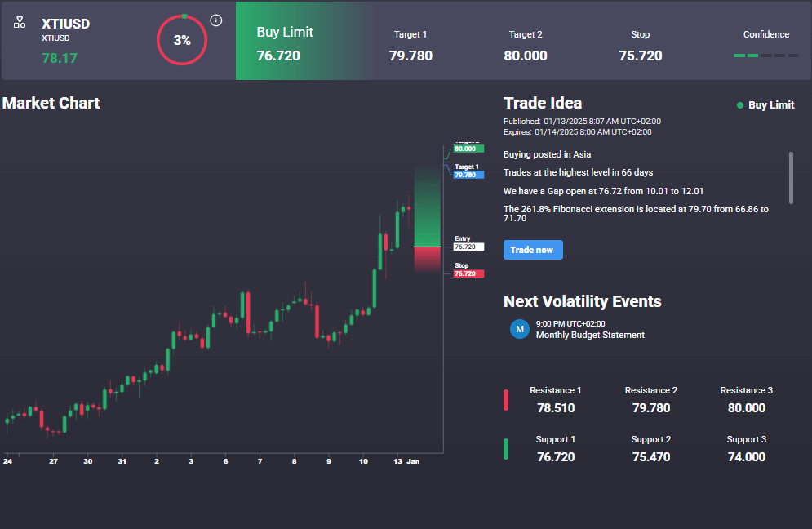812x529 pixels.
Task: Click the Stop 75.720 chart label
Action: [468, 270]
